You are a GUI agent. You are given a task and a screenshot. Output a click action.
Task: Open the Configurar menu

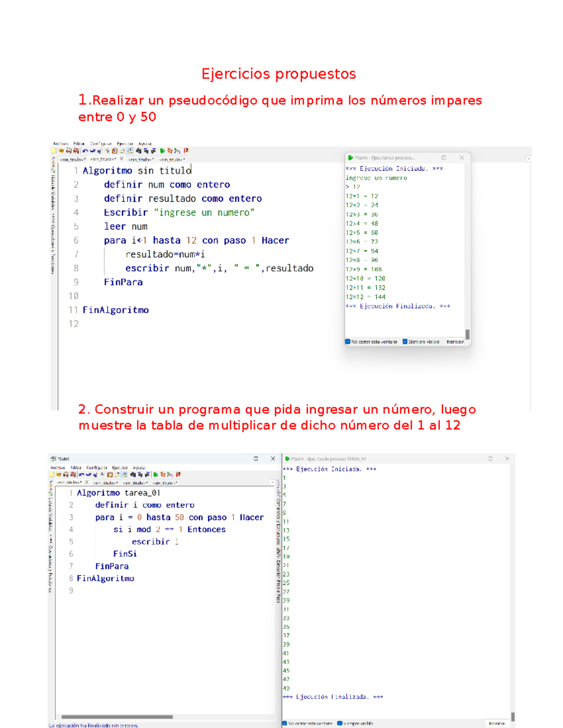point(101,143)
